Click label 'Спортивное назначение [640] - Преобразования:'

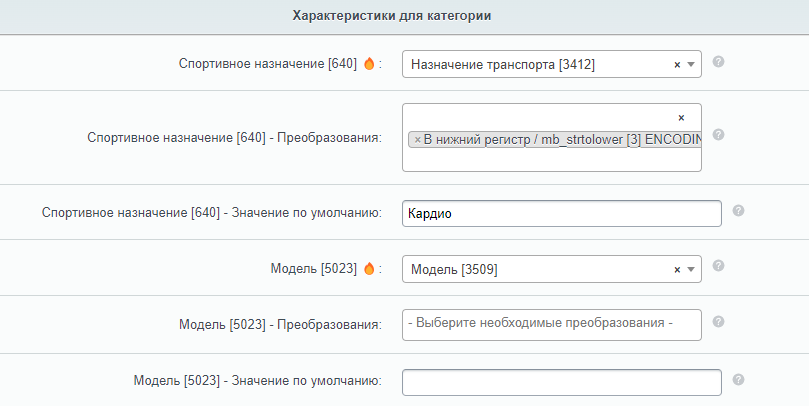coord(235,138)
